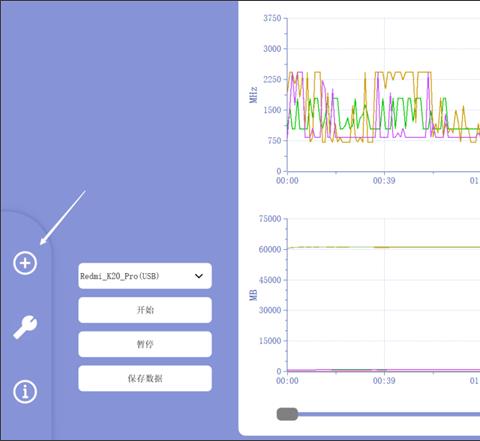Image resolution: width=480 pixels, height=441 pixels.
Task: Select 00:39 marker on MHz chart
Action: pos(384,181)
